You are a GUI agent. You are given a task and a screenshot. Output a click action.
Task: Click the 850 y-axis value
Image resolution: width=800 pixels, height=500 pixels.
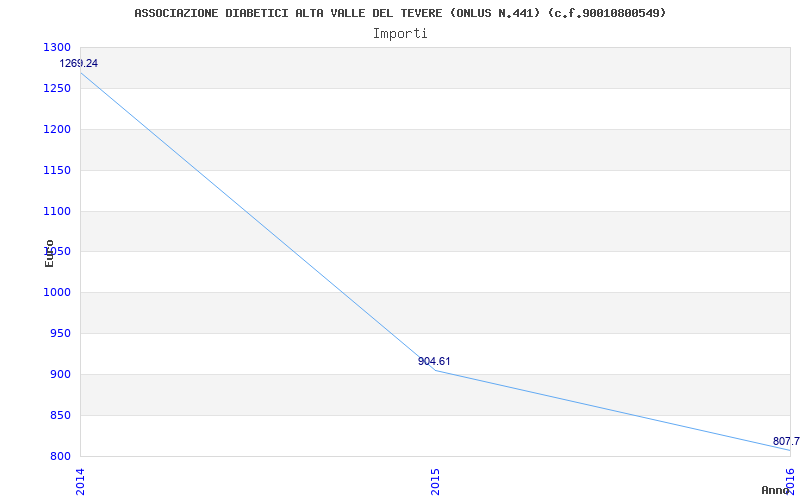tap(60, 415)
